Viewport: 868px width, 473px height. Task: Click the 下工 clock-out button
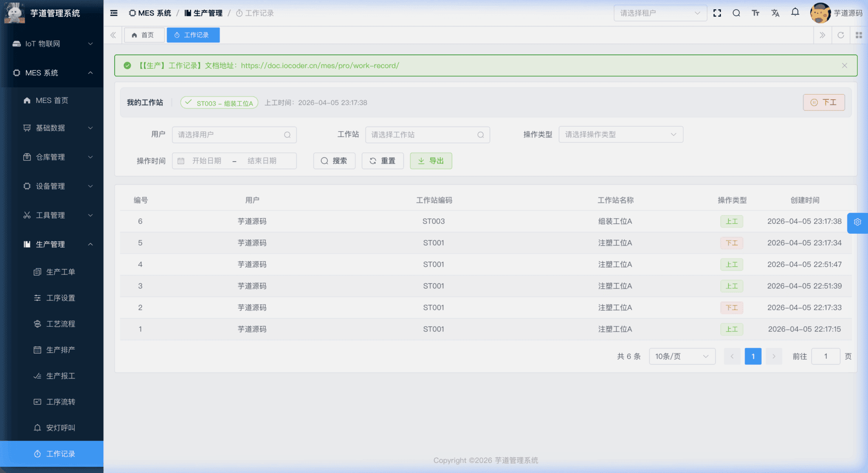824,102
